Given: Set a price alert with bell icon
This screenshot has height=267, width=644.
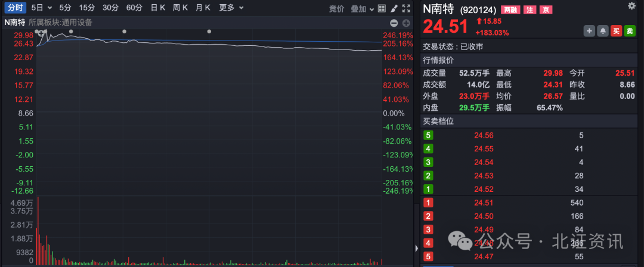Looking at the screenshot, I should tap(603, 31).
